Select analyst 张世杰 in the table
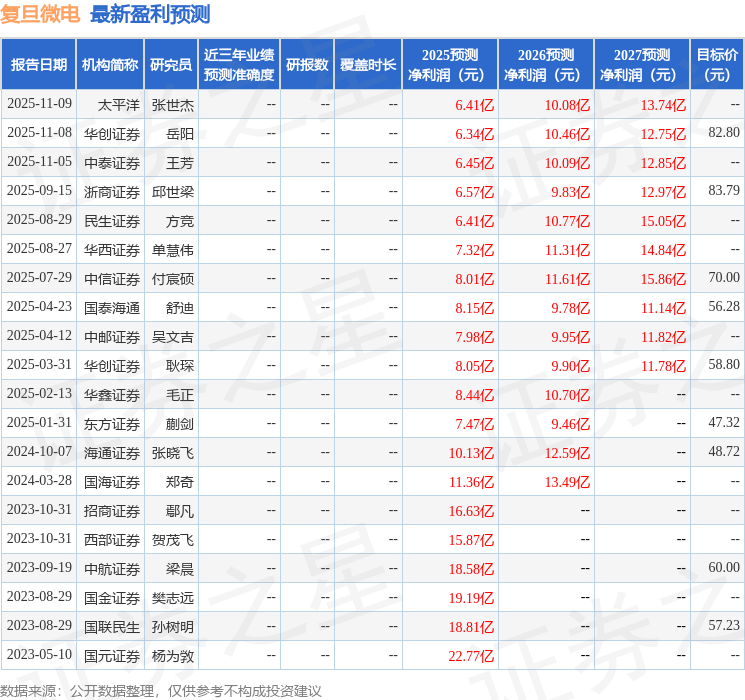The image size is (745, 700). 172,104
